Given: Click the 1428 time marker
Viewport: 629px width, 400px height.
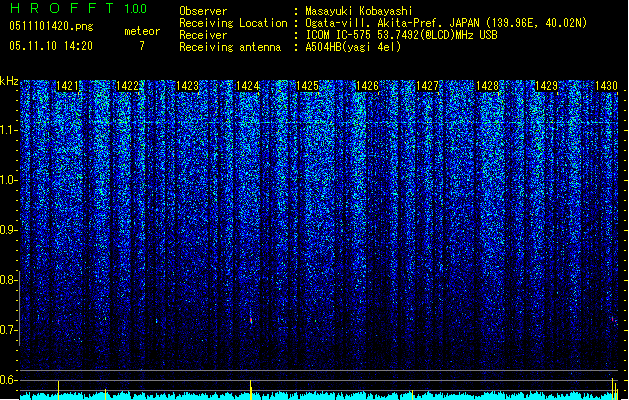Looking at the screenshot, I should 487,86.
